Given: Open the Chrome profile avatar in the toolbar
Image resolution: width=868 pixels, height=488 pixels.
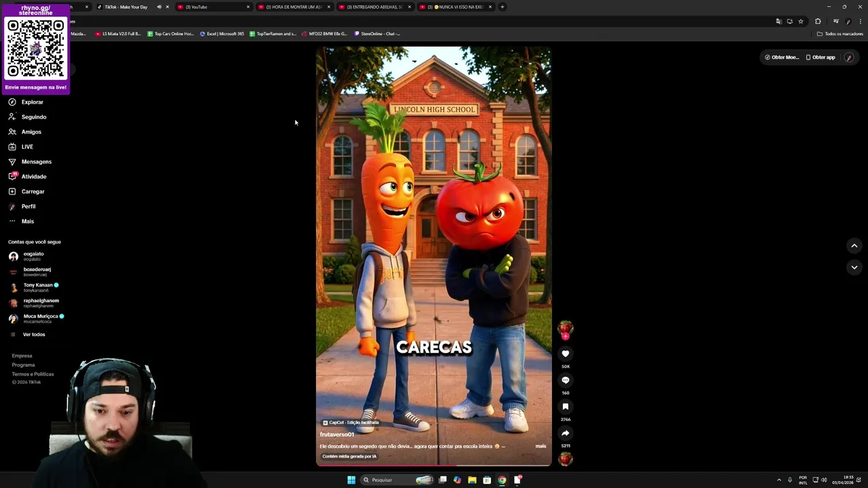Looking at the screenshot, I should click(x=848, y=21).
